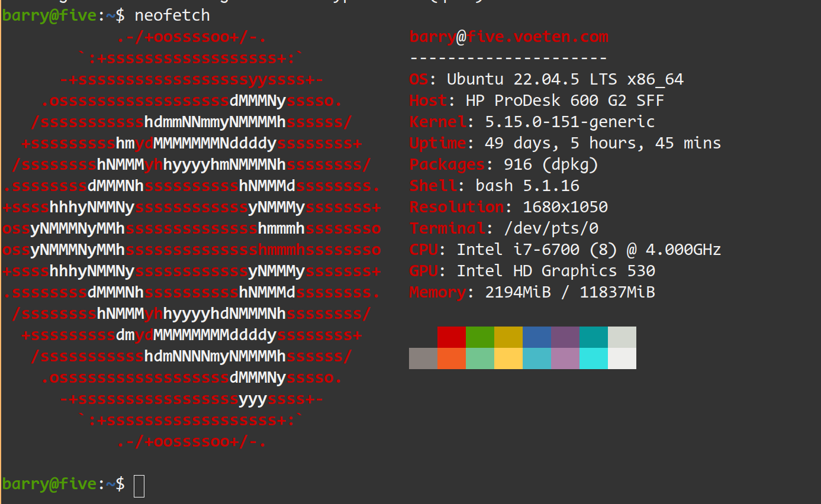Click the dark green palette color block
The height and width of the screenshot is (504, 821).
(x=480, y=337)
